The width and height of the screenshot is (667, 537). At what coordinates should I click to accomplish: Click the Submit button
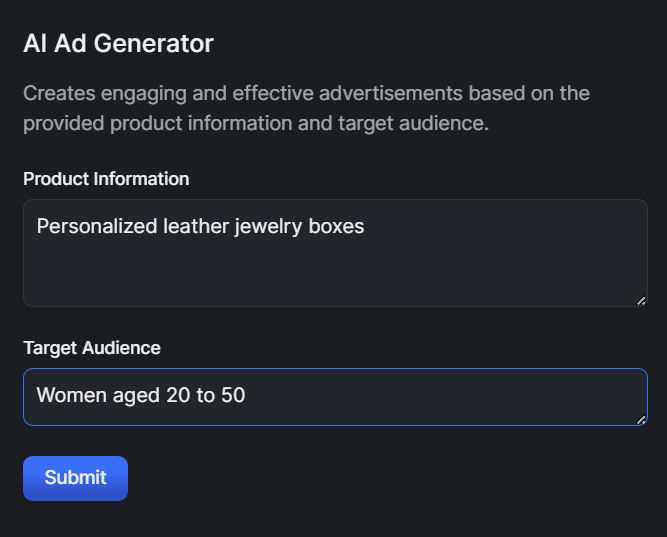(75, 478)
